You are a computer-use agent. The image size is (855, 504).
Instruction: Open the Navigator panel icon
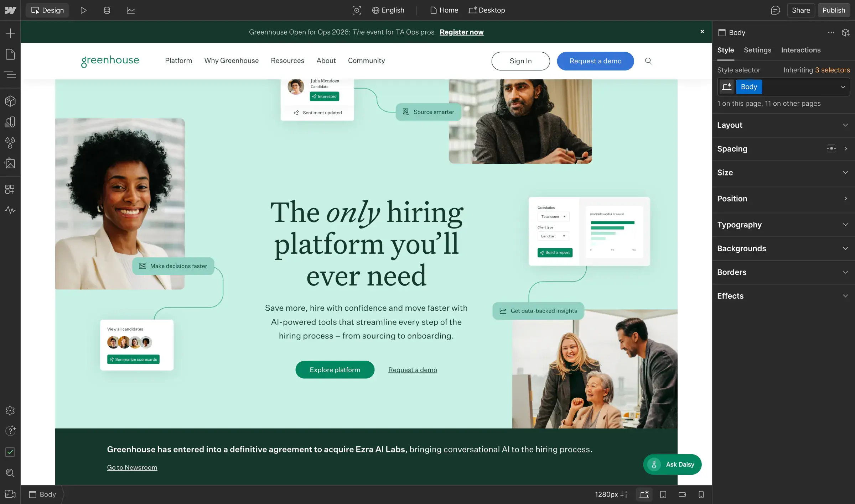coord(10,75)
